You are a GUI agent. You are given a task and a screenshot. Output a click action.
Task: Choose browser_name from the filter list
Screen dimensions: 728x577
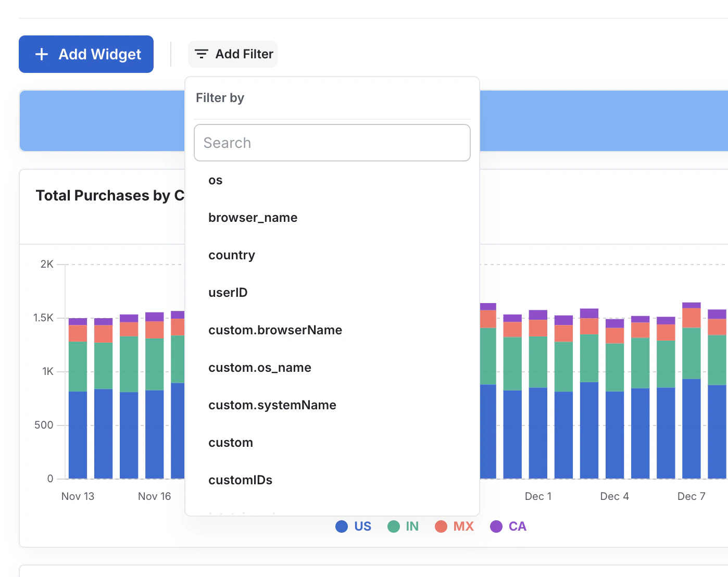pos(253,217)
